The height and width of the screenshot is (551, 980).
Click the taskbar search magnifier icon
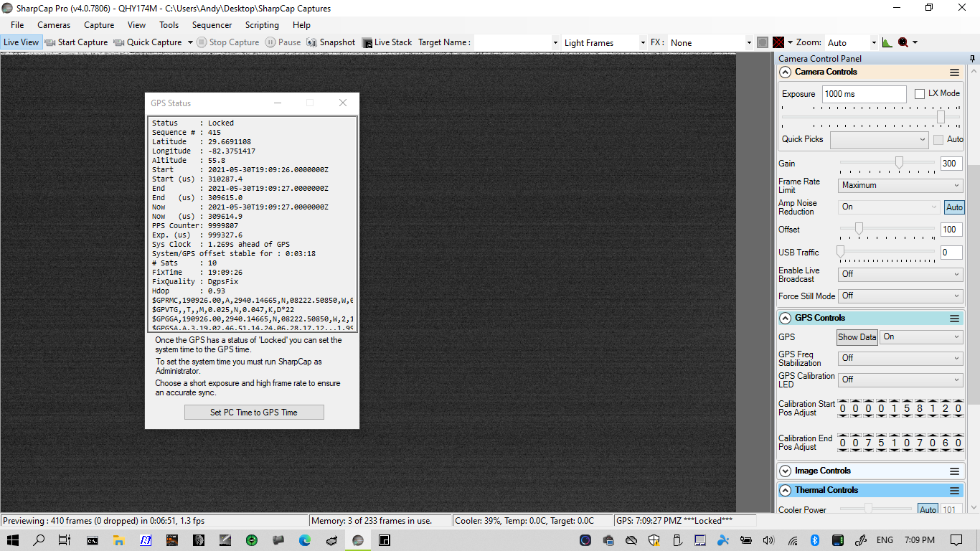(x=39, y=540)
